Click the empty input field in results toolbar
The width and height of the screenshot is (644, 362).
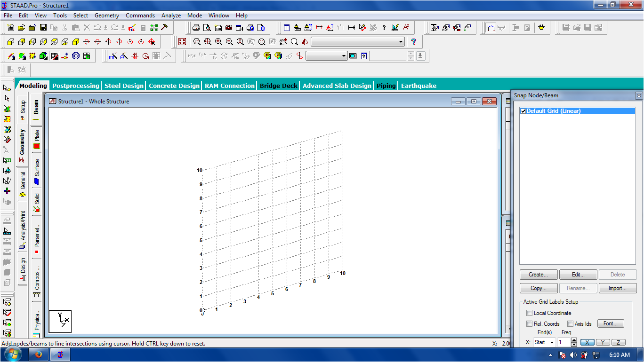point(387,56)
